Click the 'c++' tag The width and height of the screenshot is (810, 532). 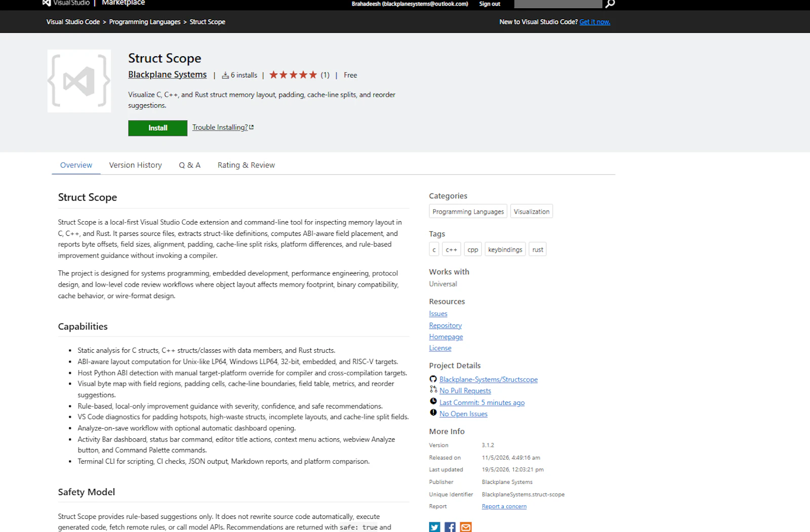(452, 250)
